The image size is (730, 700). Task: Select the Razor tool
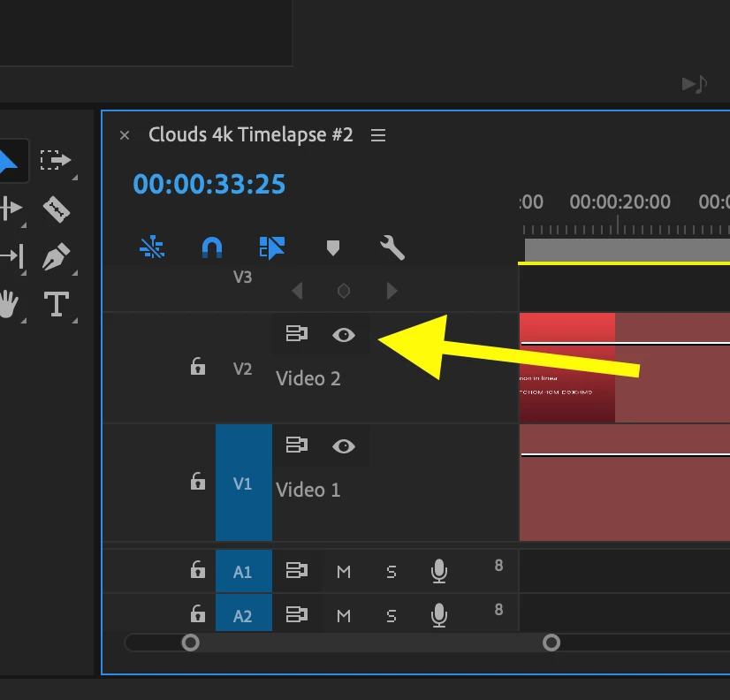(x=57, y=209)
